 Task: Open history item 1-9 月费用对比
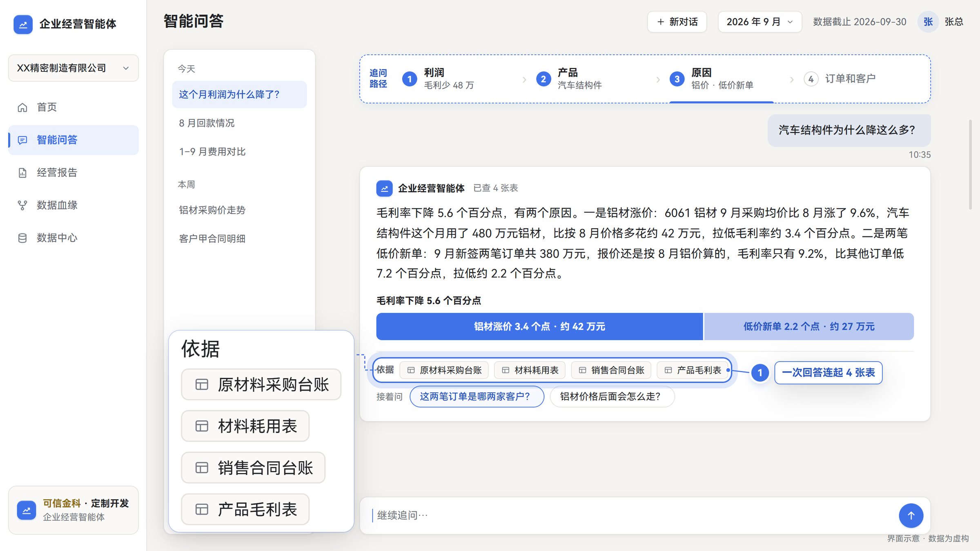[x=239, y=152]
